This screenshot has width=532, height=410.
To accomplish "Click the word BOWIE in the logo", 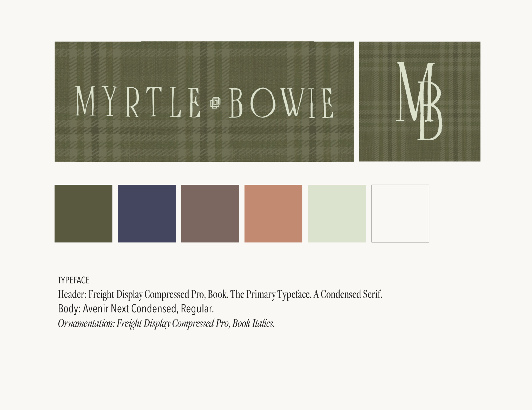I will (281, 102).
